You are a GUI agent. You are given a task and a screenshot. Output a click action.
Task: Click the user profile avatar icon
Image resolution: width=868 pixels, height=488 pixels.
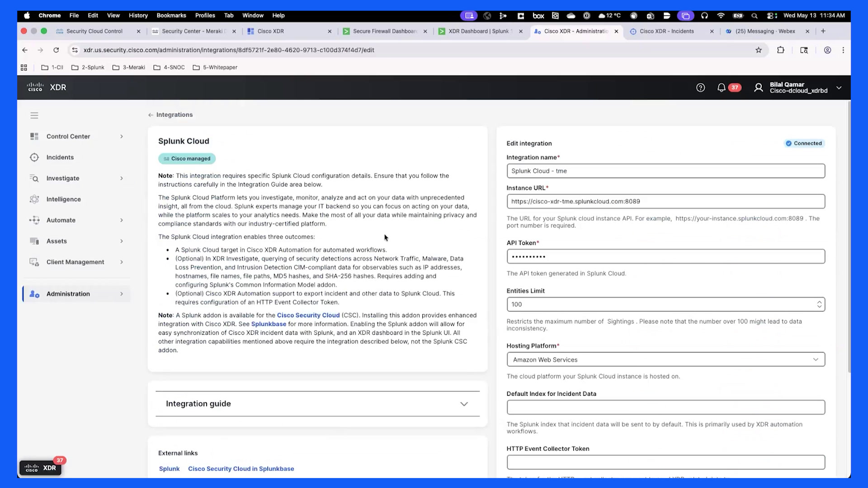(x=759, y=88)
